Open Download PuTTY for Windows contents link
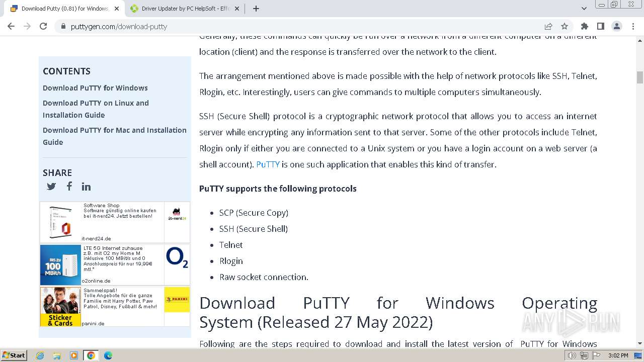 point(95,88)
